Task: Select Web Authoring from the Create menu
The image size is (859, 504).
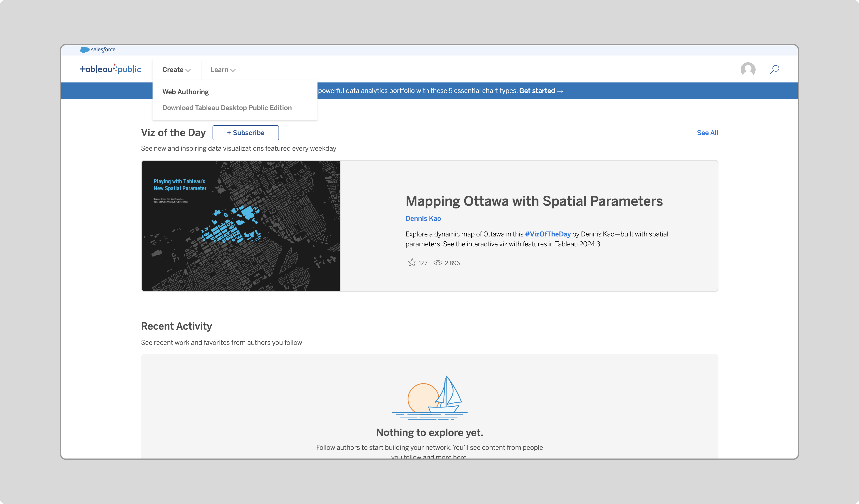Action: [x=185, y=92]
